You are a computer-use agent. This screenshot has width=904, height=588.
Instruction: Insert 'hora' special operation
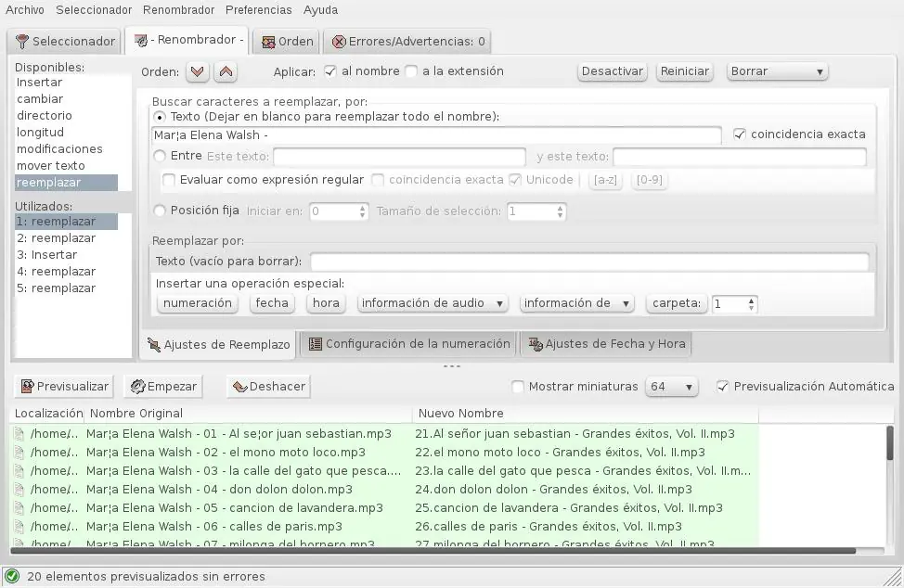pos(326,303)
